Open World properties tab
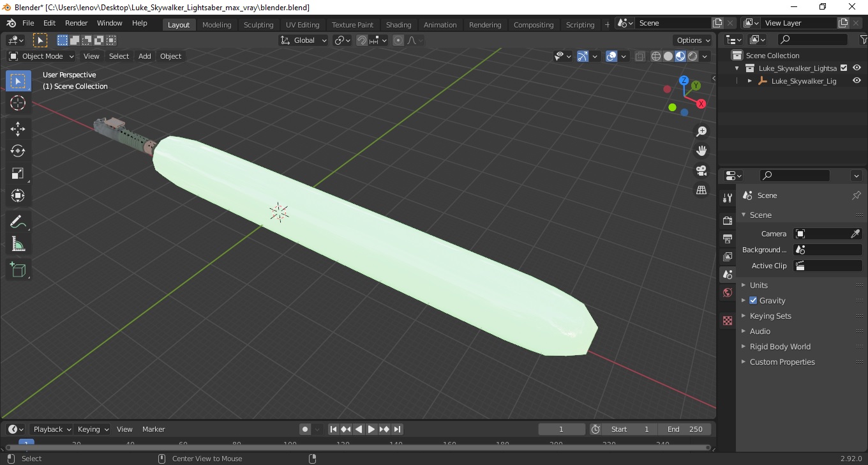This screenshot has height=465, width=868. click(x=727, y=293)
